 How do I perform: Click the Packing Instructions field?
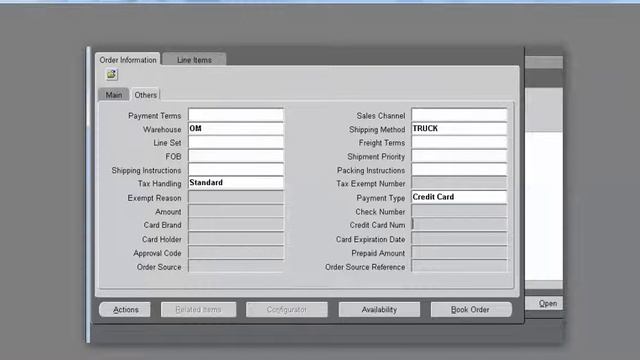point(459,169)
